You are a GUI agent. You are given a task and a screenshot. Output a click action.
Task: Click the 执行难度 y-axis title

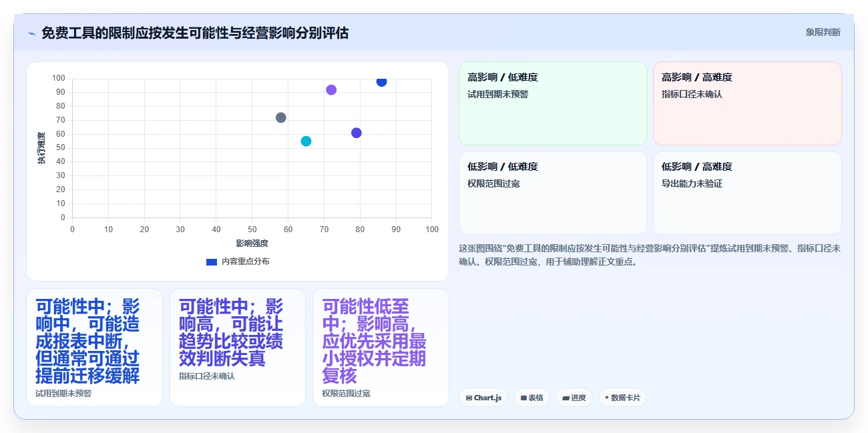[41, 148]
